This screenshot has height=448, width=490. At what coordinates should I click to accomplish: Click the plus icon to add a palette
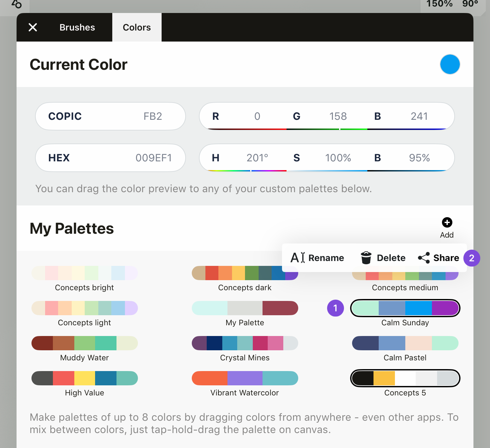tap(447, 222)
